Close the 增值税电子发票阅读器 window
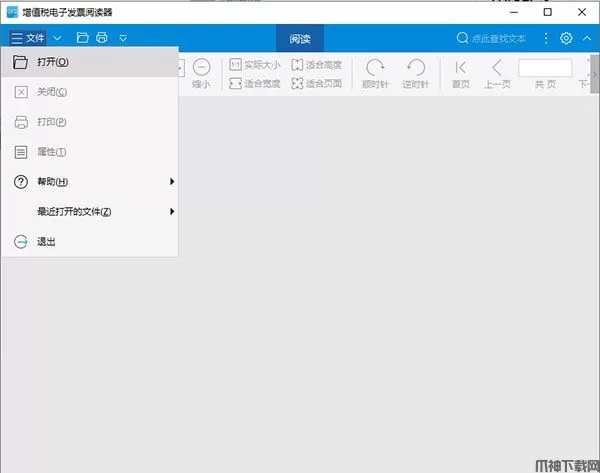This screenshot has height=473, width=600. (582, 12)
